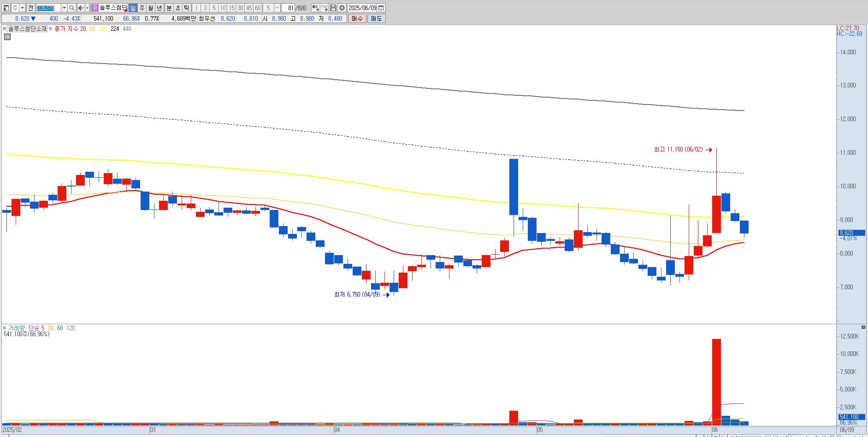Click the speaker sound icon
Screen dimensions: 868x437
(x=81, y=8)
